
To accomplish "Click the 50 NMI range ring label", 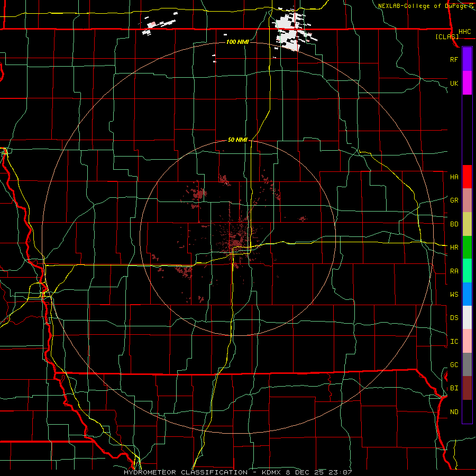I will 237,140.
